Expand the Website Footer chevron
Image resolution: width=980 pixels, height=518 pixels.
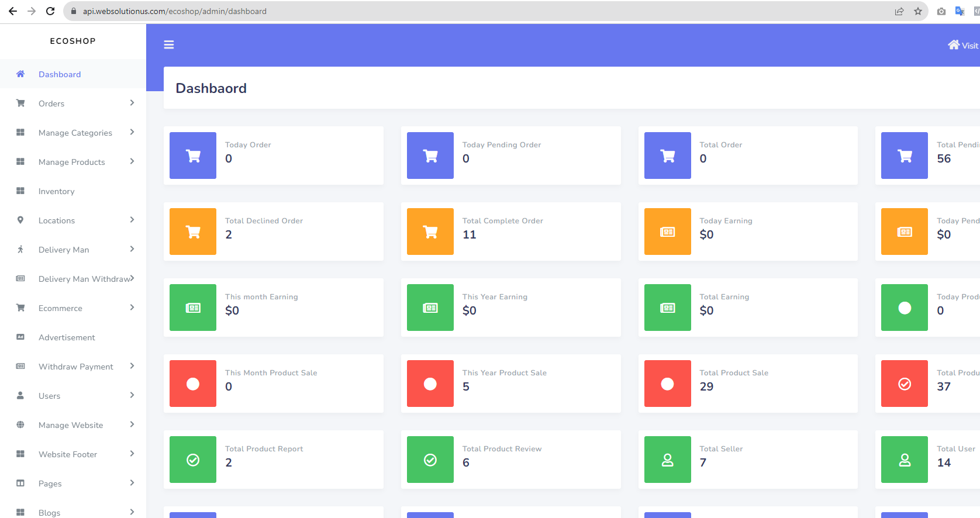(132, 454)
